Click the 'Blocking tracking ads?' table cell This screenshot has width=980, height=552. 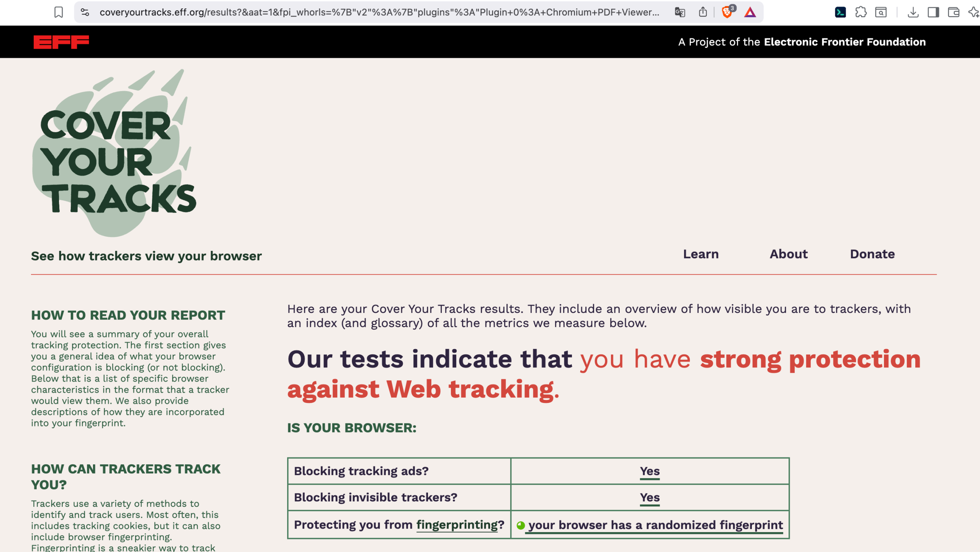point(399,471)
